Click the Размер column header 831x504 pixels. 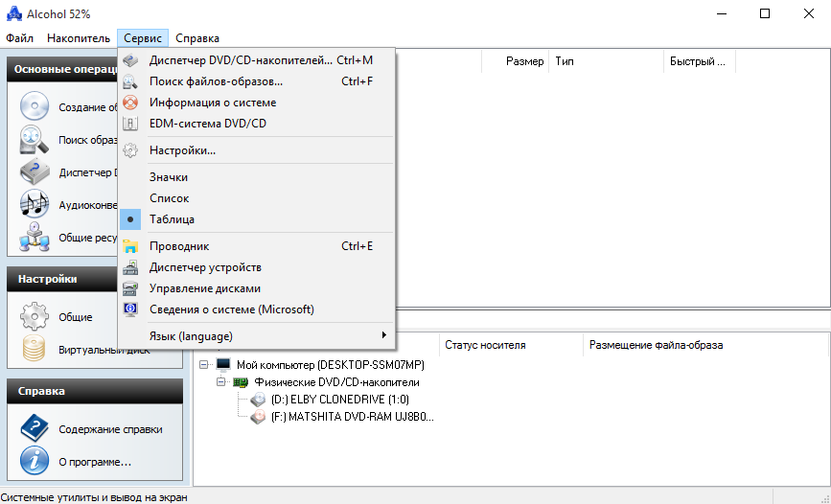click(515, 61)
